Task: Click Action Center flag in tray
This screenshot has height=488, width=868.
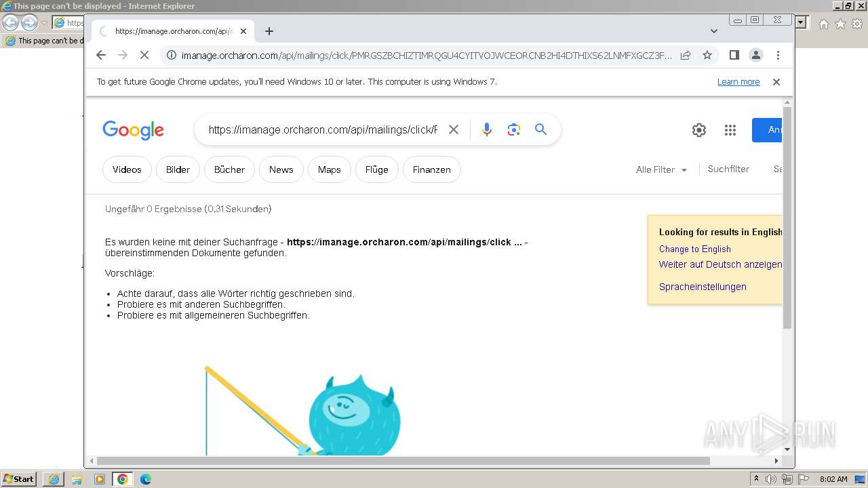Action: (803, 479)
